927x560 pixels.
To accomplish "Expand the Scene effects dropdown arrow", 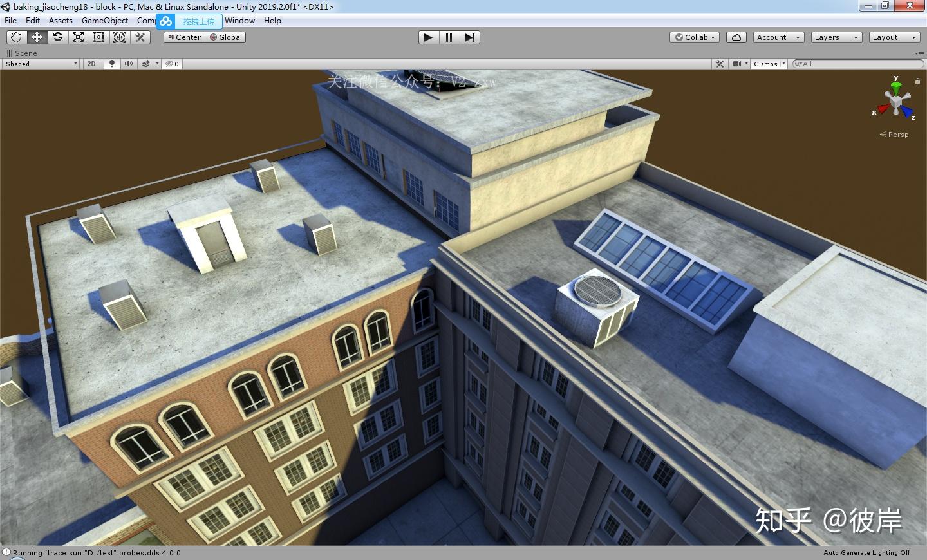I will click(x=157, y=64).
